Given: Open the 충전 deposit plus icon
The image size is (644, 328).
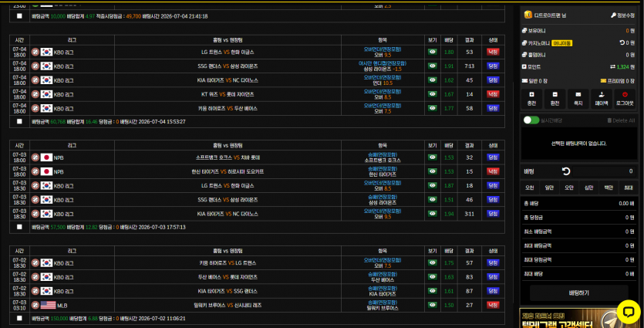Looking at the screenshot, I should tap(531, 94).
